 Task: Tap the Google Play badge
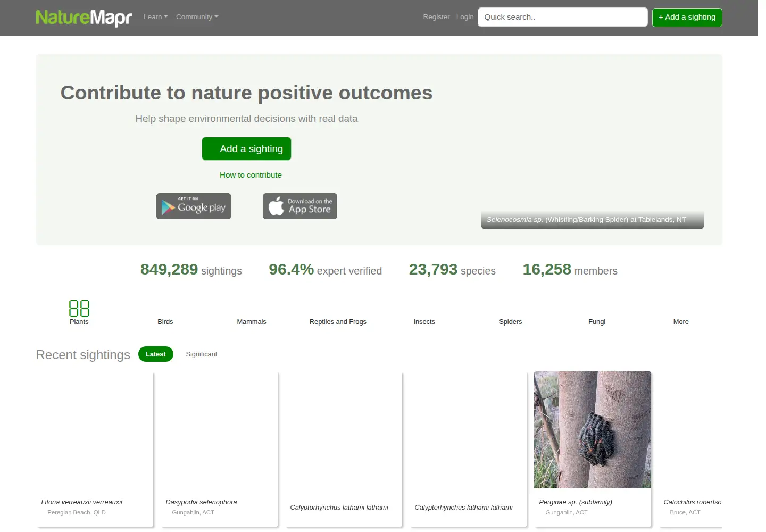[x=194, y=206]
